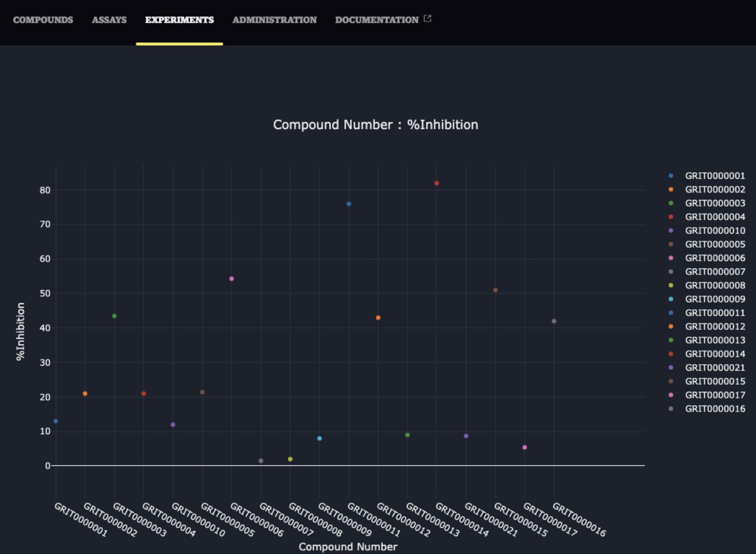
Task: Toggle GRIT0000001 trace in the legend
Action: coord(715,176)
